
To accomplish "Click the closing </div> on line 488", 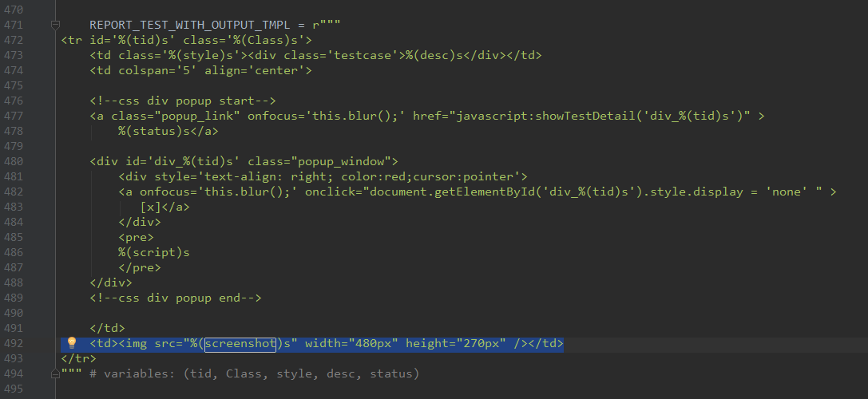I will (x=111, y=282).
